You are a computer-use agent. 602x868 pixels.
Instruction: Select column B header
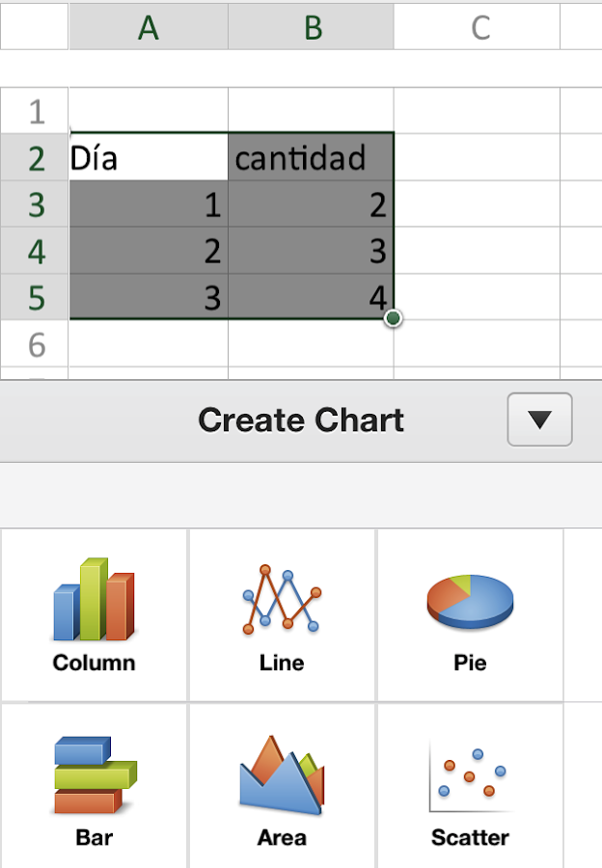point(312,27)
